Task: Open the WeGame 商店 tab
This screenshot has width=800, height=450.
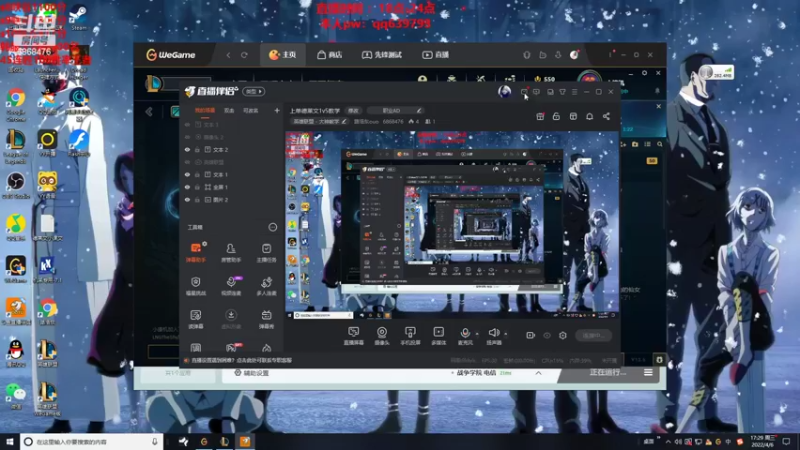Action: (330, 55)
